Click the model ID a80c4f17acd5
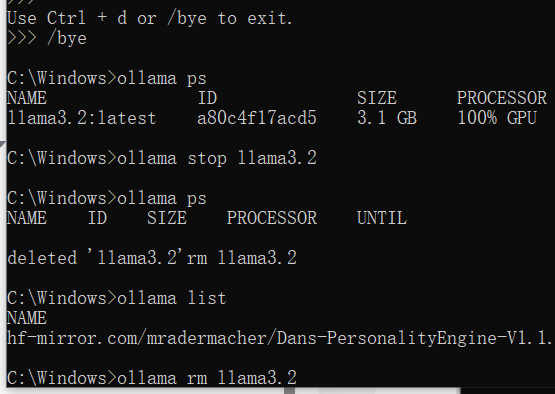 [257, 118]
